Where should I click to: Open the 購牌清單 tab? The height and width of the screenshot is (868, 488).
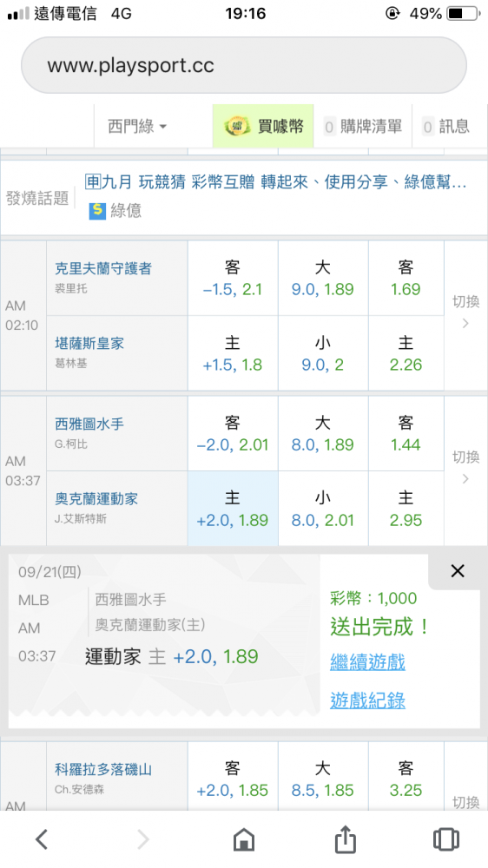[363, 126]
